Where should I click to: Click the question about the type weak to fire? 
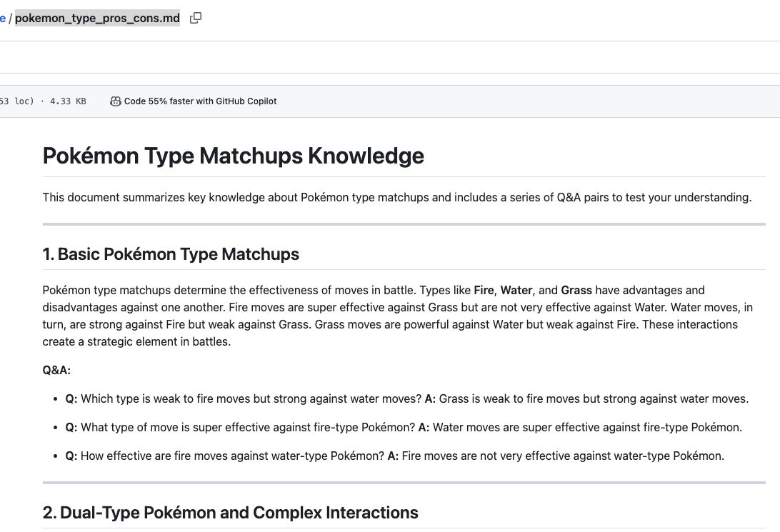click(x=250, y=398)
